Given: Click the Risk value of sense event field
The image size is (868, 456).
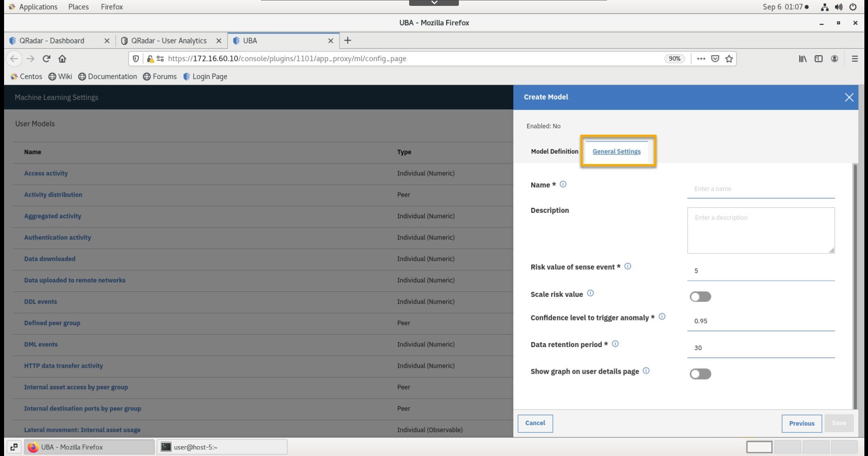Looking at the screenshot, I should pyautogui.click(x=761, y=271).
